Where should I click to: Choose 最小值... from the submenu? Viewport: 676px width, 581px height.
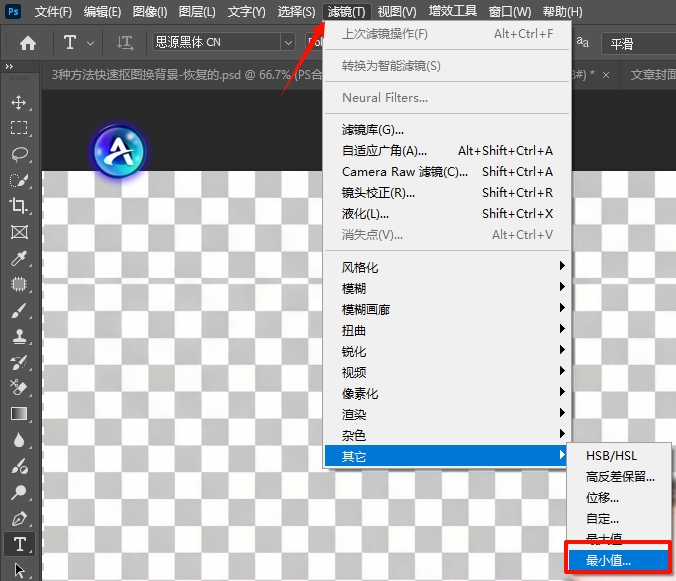tap(618, 560)
